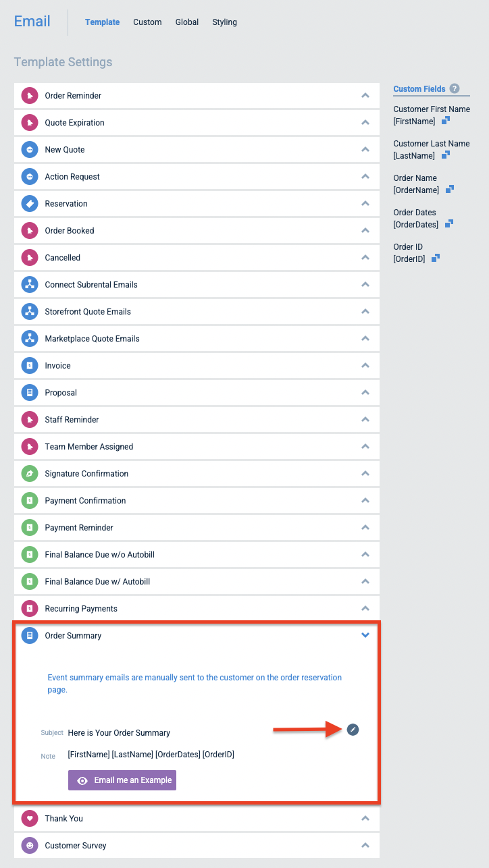Expand the Recurring Payments template

coord(365,608)
